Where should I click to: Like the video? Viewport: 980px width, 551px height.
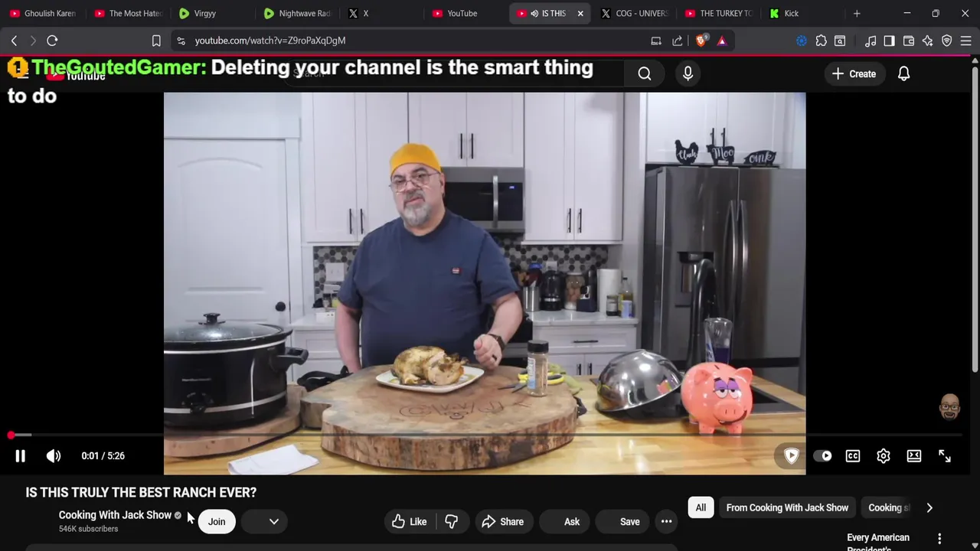pyautogui.click(x=410, y=522)
